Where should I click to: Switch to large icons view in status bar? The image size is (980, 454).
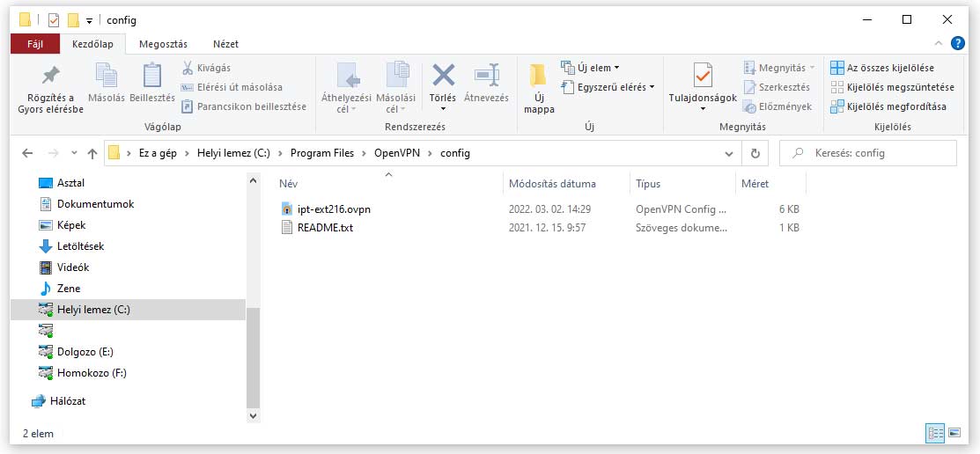pyautogui.click(x=954, y=433)
